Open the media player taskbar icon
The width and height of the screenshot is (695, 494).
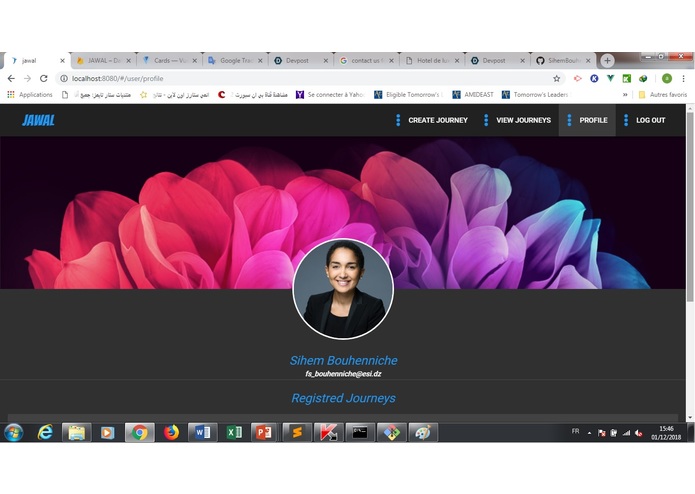[x=107, y=432]
